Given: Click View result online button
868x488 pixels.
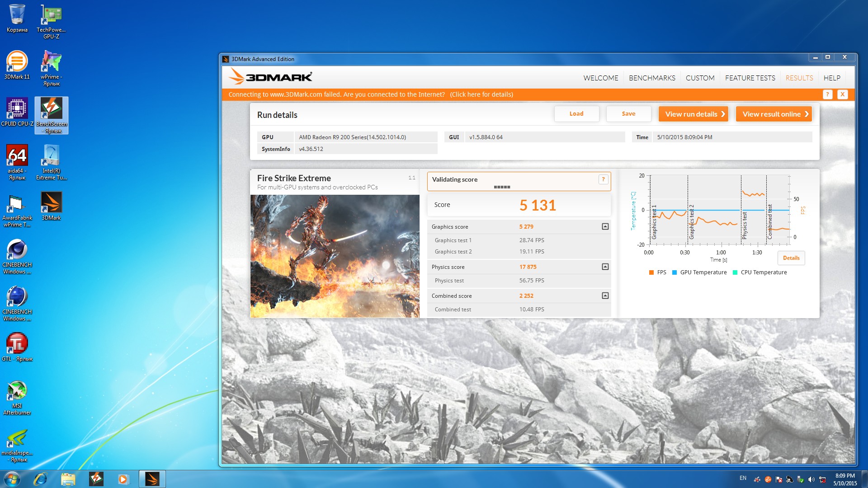Looking at the screenshot, I should pyautogui.click(x=774, y=114).
